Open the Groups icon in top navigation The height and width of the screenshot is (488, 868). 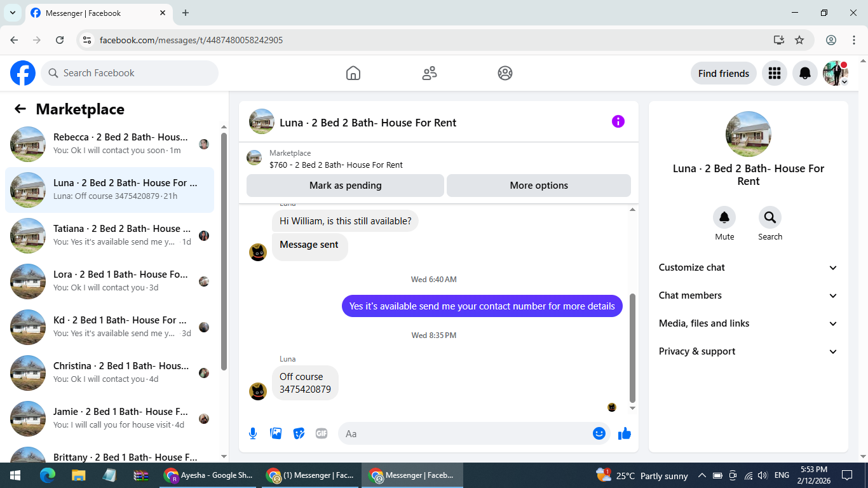pyautogui.click(x=505, y=73)
